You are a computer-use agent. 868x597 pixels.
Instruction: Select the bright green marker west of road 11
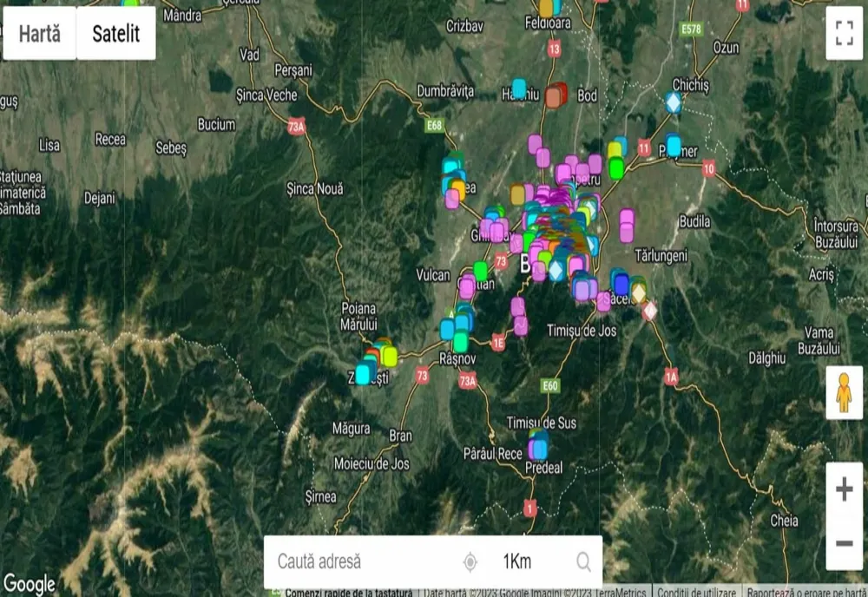pyautogui.click(x=616, y=167)
